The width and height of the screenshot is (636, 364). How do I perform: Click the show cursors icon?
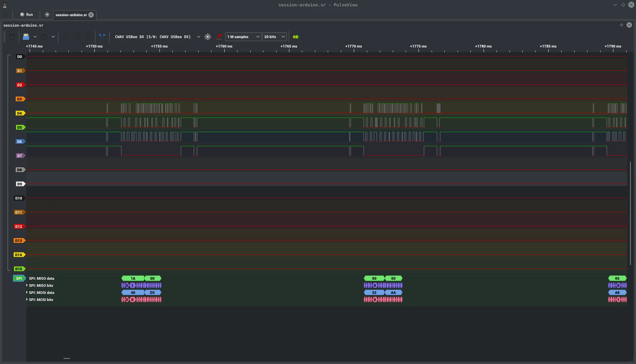pyautogui.click(x=102, y=37)
